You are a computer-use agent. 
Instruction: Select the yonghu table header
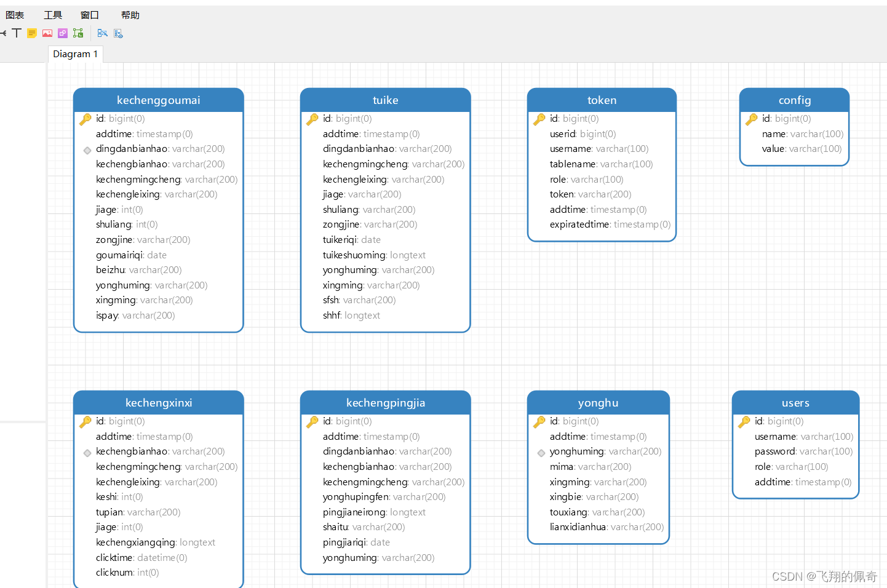(599, 403)
